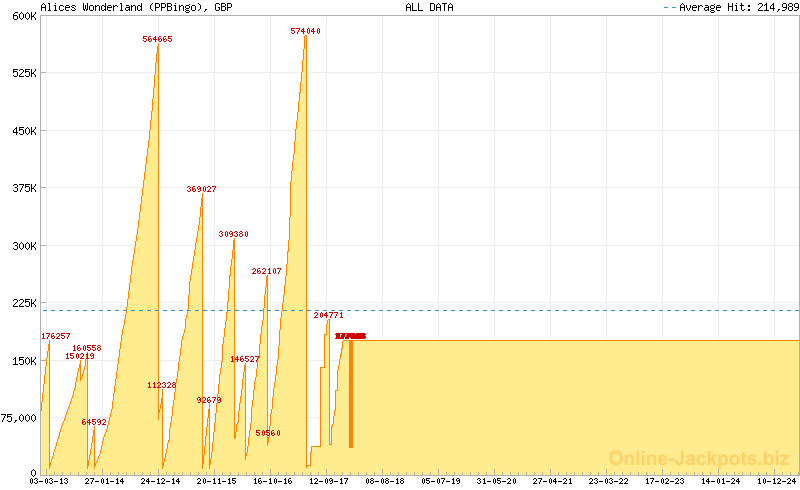Select the 24-12-14 date on the x-axis
Viewport: 800px width, 490px height.
[160, 481]
